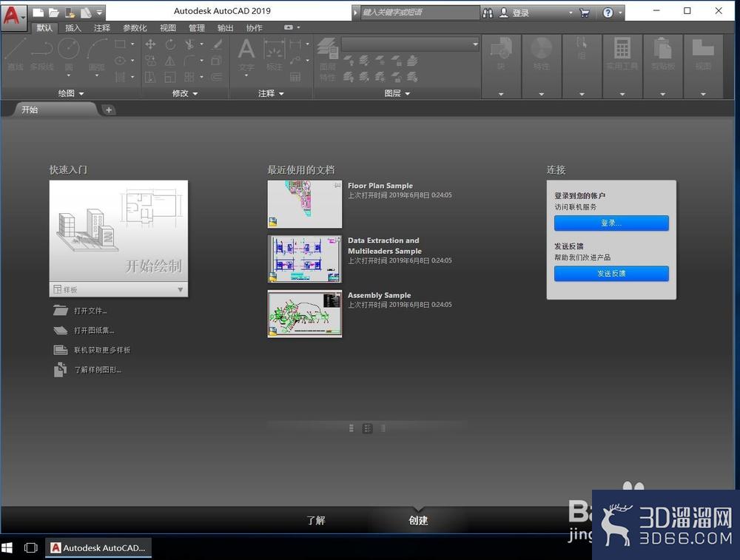Switch to the 视图 ribbon tab
The width and height of the screenshot is (740, 560).
click(x=167, y=28)
